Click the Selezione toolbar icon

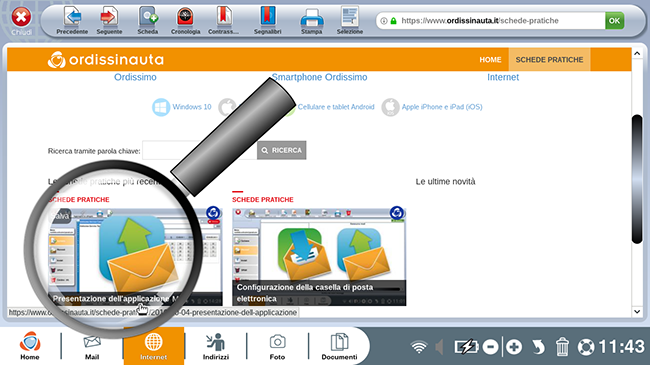(350, 17)
